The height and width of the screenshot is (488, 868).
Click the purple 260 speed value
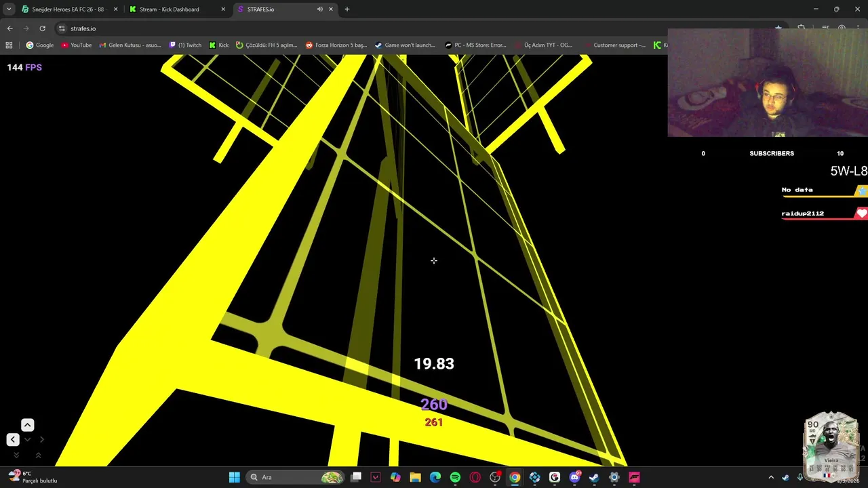pyautogui.click(x=434, y=405)
